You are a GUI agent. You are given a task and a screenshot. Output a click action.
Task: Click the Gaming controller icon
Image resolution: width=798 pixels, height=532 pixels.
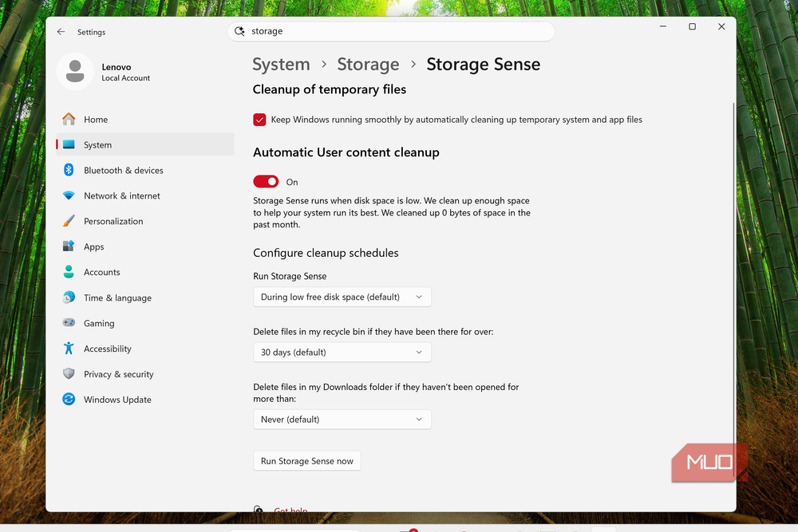[x=69, y=322]
